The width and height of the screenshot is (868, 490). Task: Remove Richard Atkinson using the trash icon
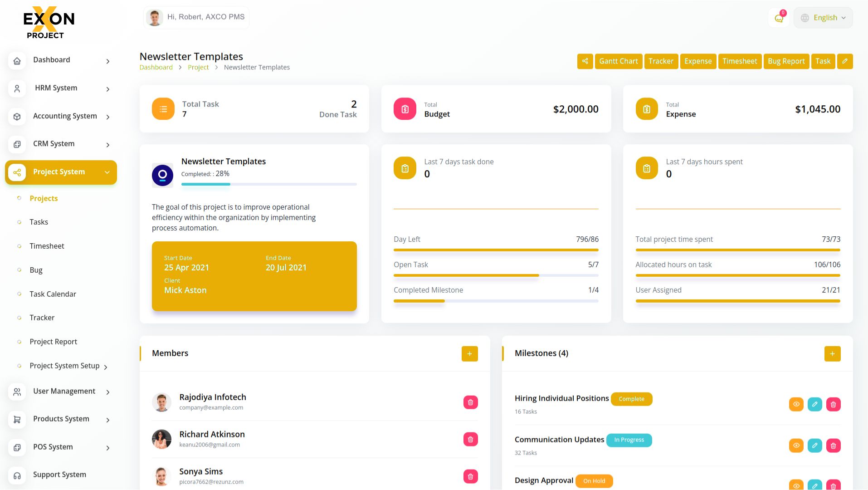(470, 440)
